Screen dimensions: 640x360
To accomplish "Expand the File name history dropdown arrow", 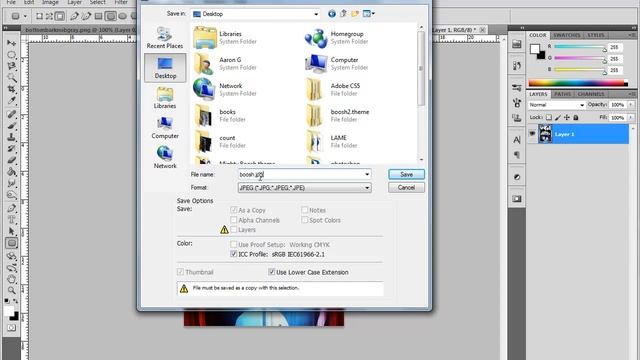I will (367, 174).
